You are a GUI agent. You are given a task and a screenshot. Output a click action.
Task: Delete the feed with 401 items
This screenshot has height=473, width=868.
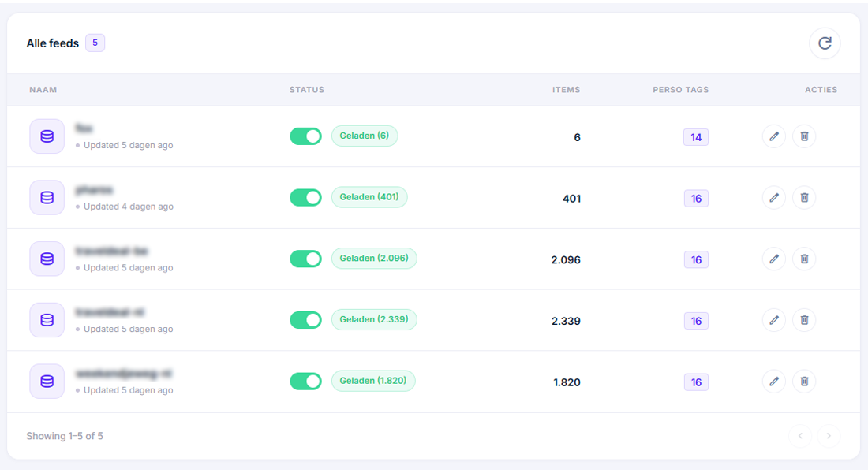[x=804, y=198]
